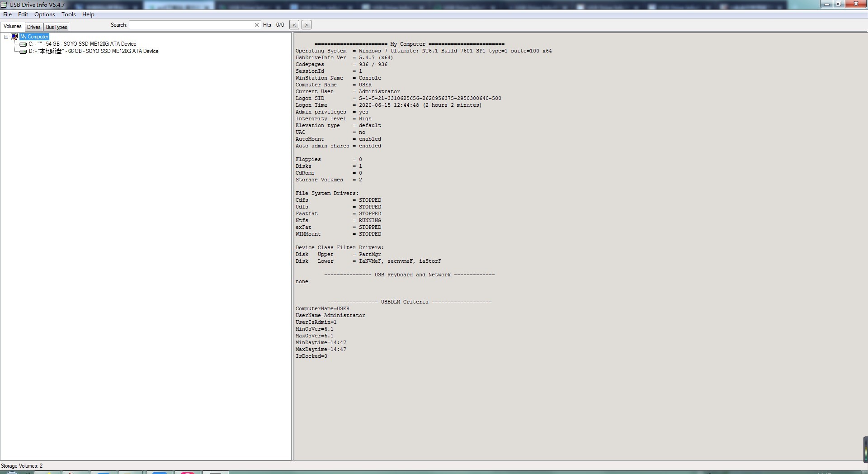
Task: Open the Edit menu
Action: 23,14
